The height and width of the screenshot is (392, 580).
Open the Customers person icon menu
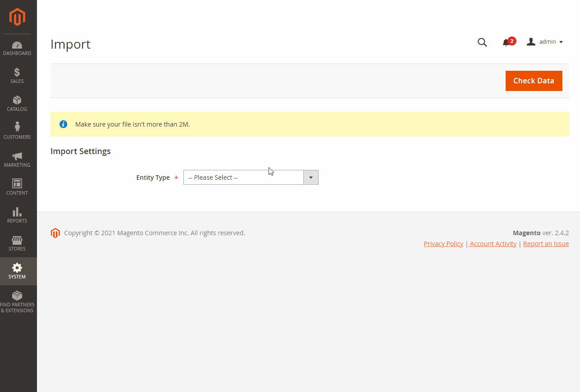(17, 131)
